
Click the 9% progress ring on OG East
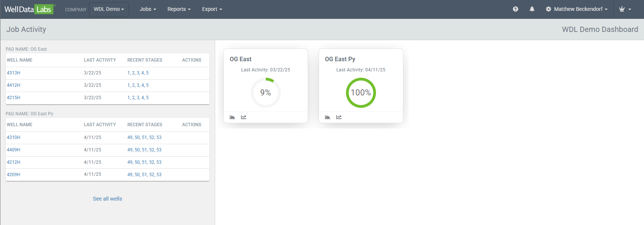(x=266, y=93)
